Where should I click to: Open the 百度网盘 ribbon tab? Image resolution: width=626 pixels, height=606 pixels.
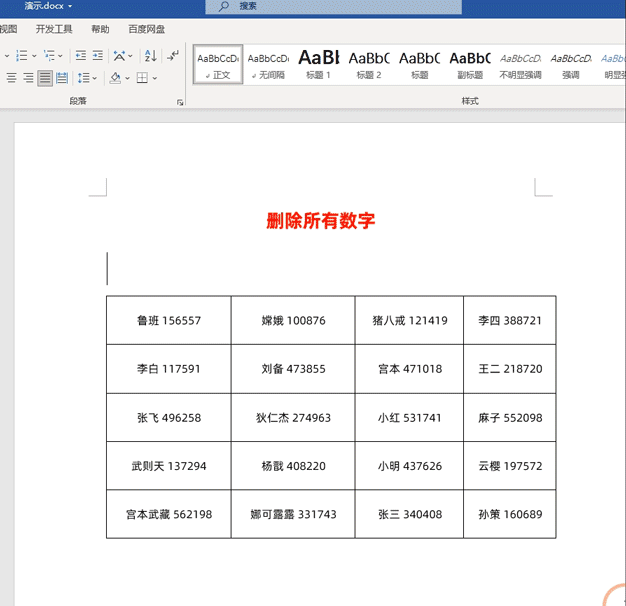tap(146, 29)
